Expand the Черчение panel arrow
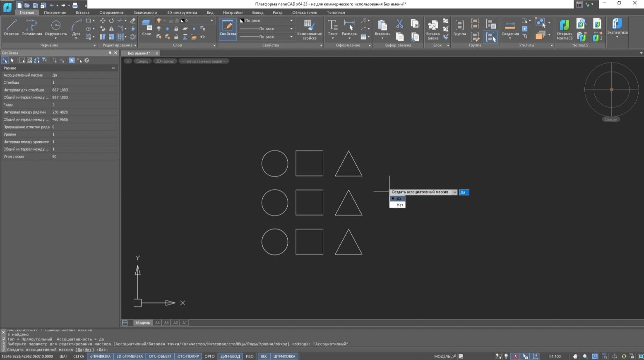This screenshot has width=644, height=360. click(x=94, y=46)
